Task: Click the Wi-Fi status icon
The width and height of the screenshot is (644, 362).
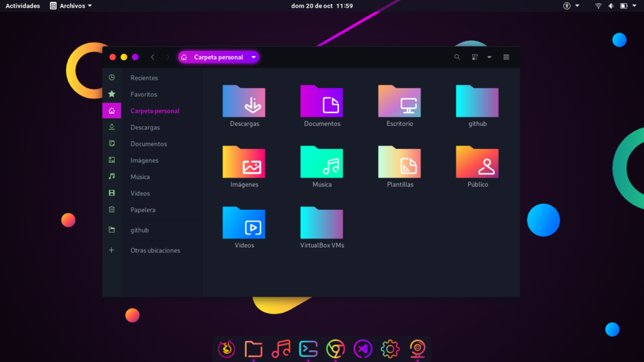Action: click(x=599, y=6)
